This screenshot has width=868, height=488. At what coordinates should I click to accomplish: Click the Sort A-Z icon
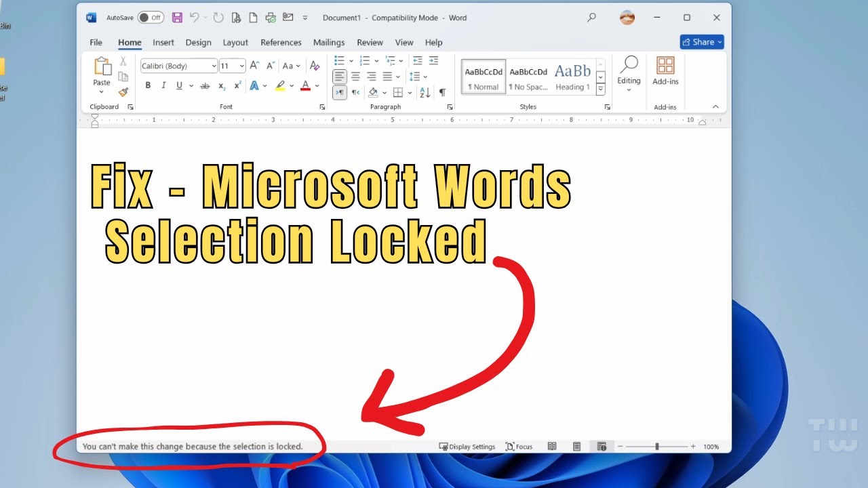(426, 92)
